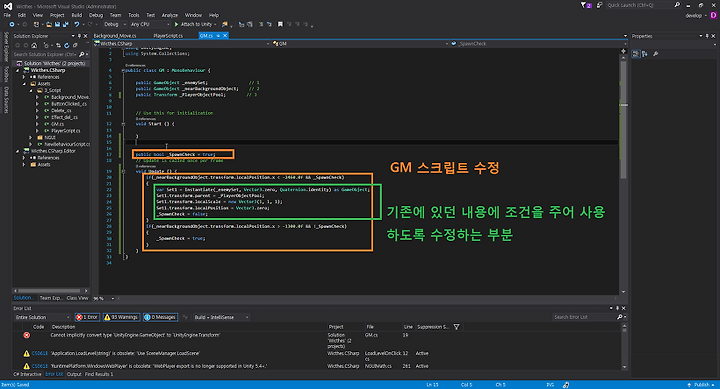Open the Analyze menu
Screen dimensions: 720x389
169,15
